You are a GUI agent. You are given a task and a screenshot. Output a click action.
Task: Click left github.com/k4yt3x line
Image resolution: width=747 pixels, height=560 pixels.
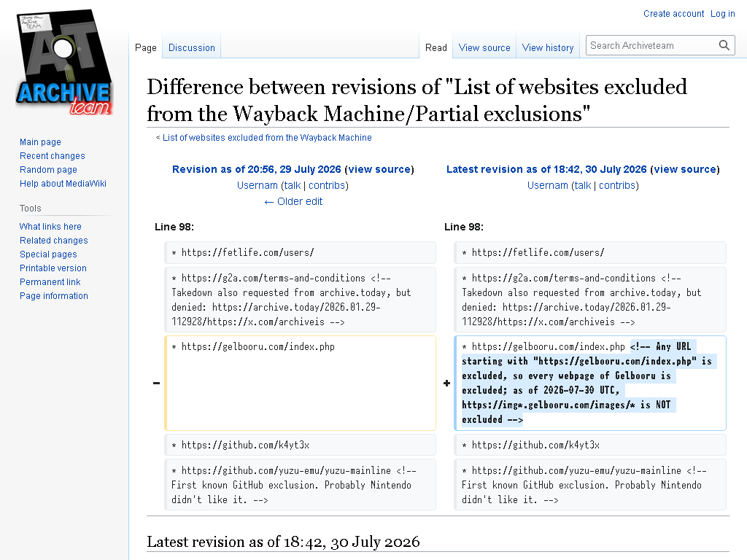point(300,445)
